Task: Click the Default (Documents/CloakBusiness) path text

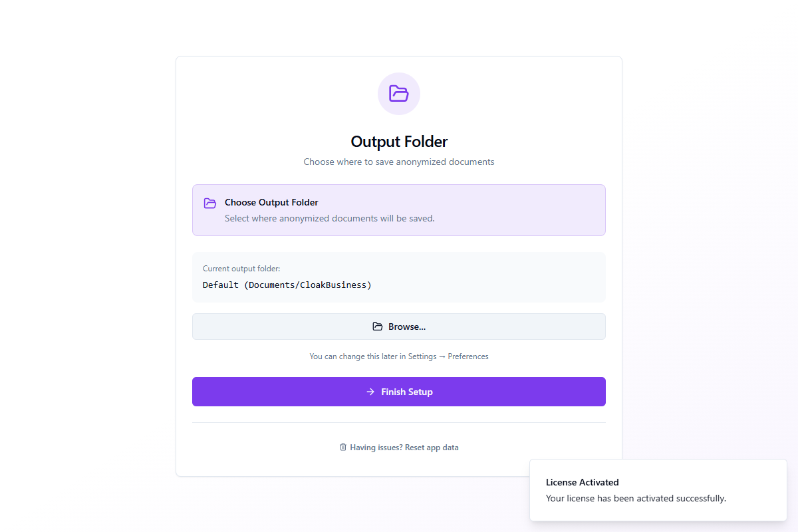Action: point(287,285)
